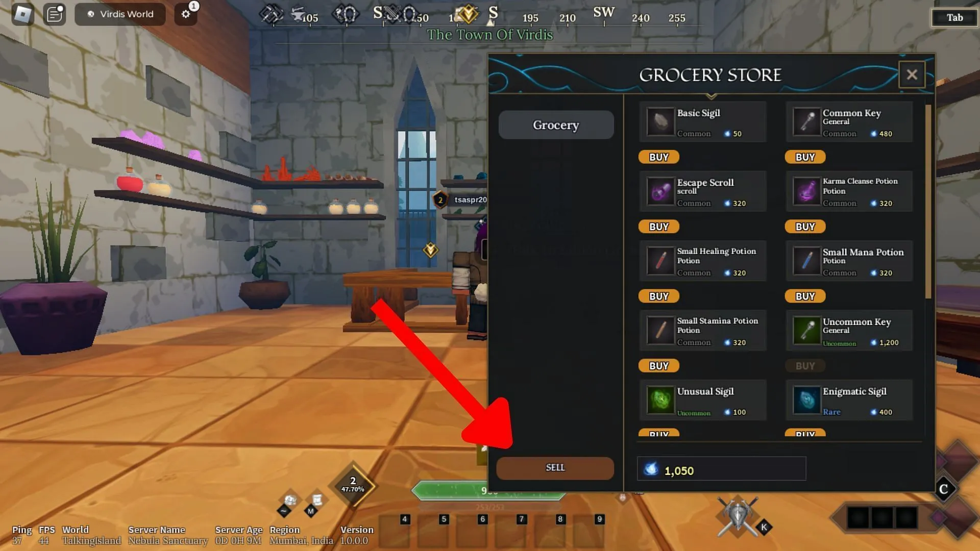Click the Escape Scroll BUY button
The image size is (980, 551).
tap(659, 226)
